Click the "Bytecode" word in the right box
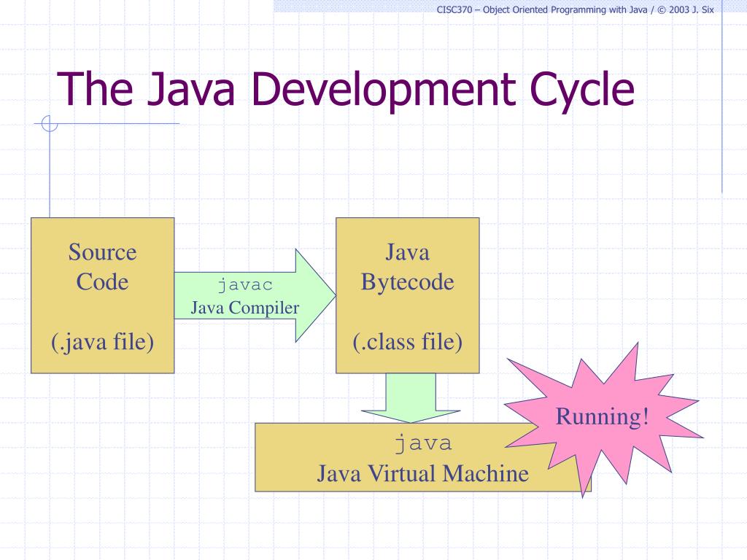 click(407, 282)
